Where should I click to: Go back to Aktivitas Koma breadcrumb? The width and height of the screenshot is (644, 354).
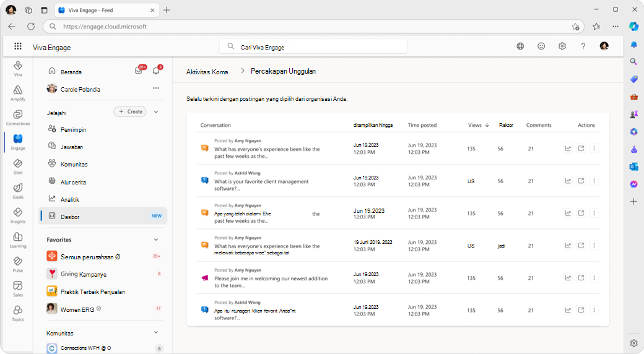click(207, 72)
